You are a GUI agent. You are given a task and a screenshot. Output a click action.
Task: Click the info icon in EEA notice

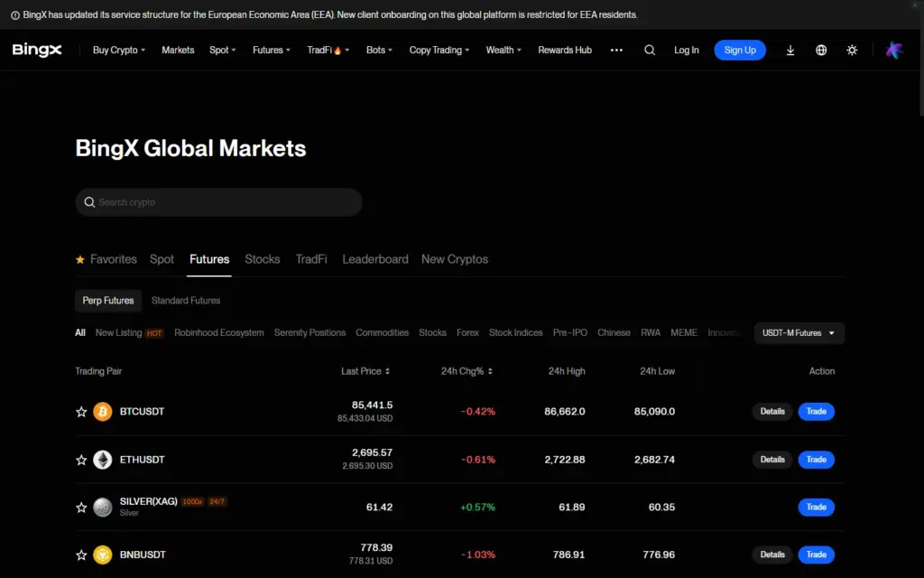point(15,15)
